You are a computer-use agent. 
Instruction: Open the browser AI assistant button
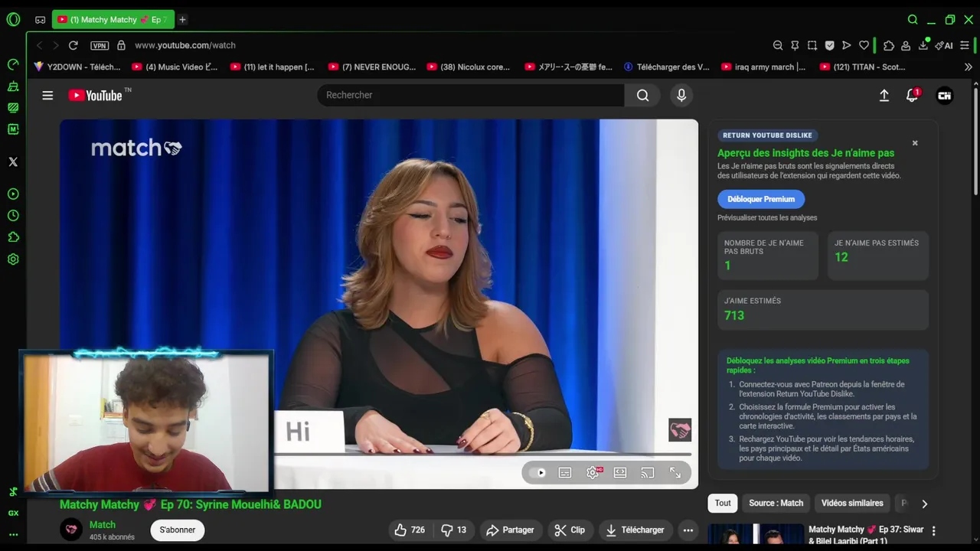pos(943,46)
